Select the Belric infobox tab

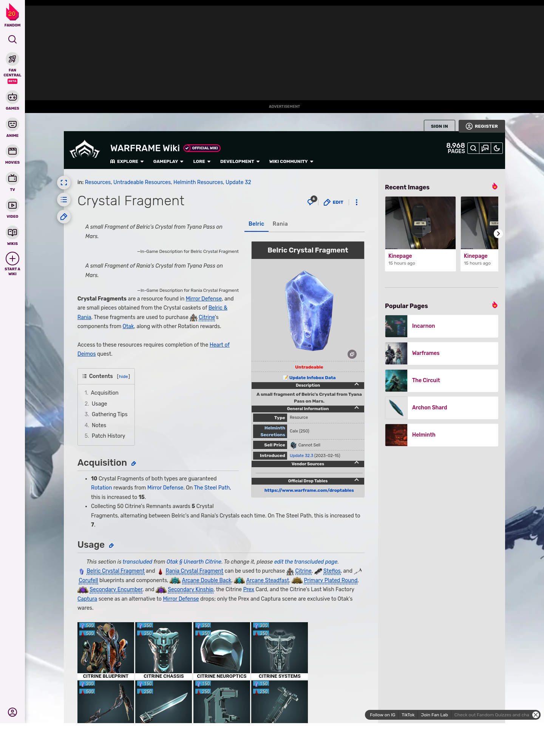[x=256, y=224]
